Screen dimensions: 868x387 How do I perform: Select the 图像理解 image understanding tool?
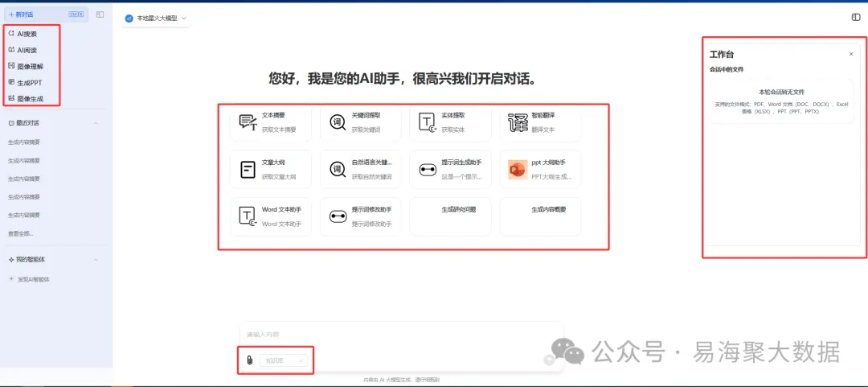click(26, 66)
